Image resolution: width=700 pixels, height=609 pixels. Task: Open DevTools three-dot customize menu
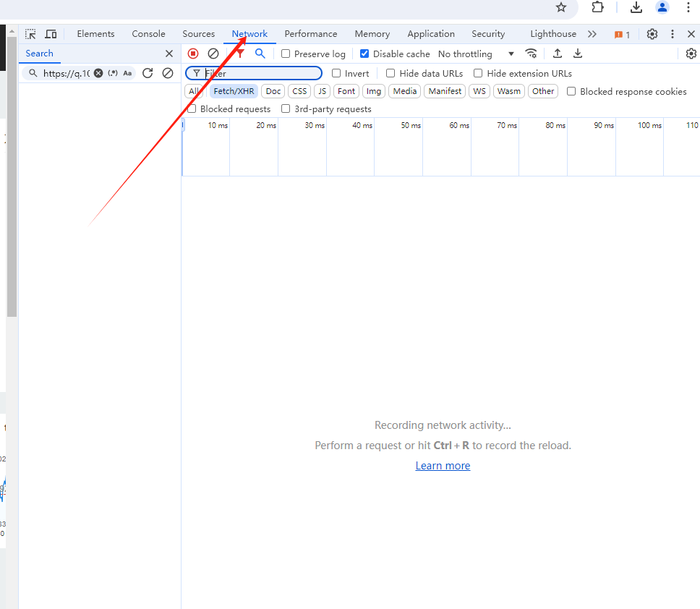pyautogui.click(x=673, y=34)
